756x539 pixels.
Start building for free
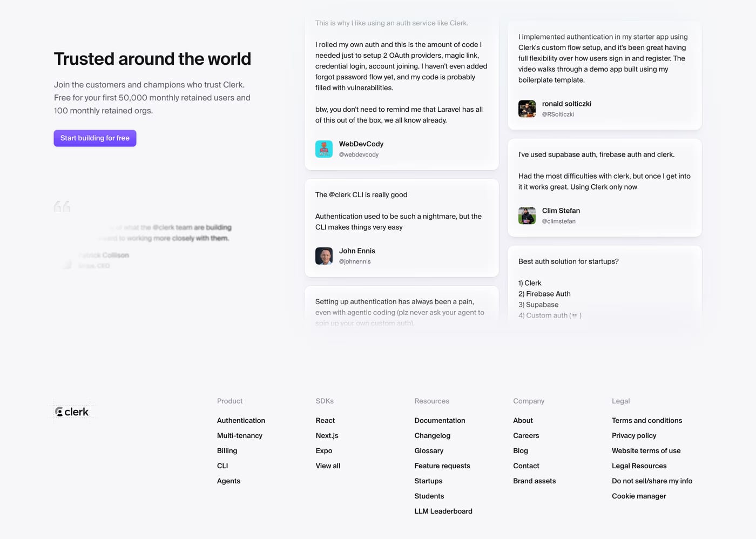[x=95, y=138]
